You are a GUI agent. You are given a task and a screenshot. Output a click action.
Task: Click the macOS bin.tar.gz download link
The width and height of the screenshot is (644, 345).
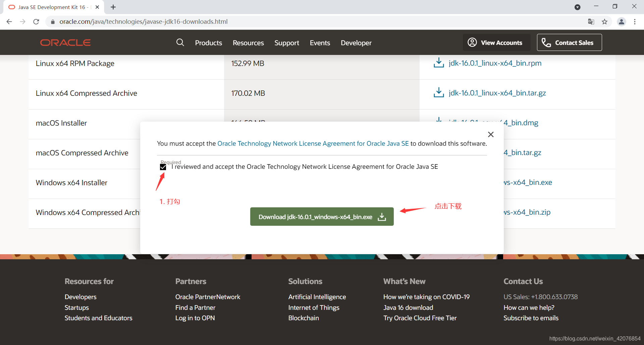[523, 152]
